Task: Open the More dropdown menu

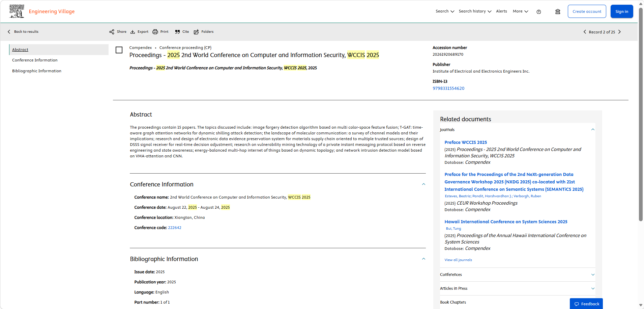Action: point(520,11)
